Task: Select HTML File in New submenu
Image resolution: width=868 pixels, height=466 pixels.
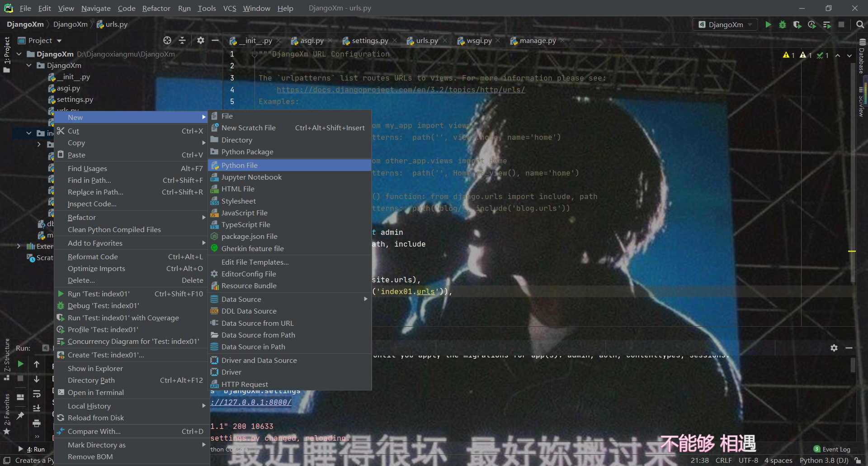Action: 289,189
